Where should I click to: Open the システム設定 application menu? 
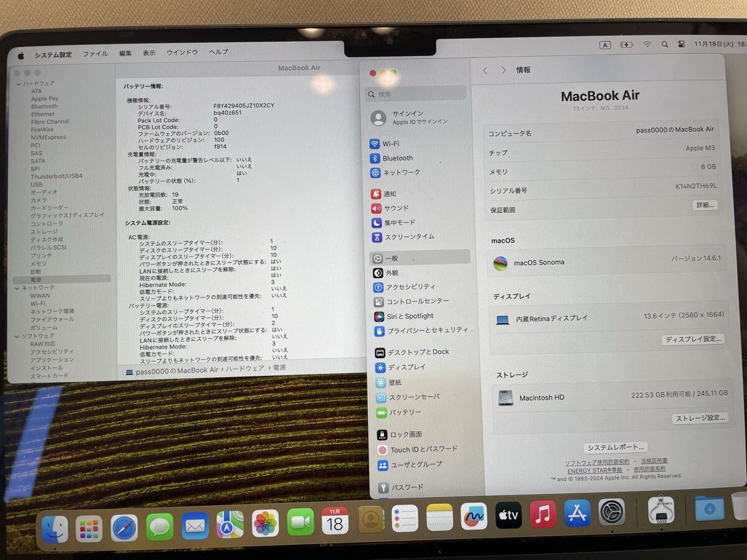[x=53, y=55]
